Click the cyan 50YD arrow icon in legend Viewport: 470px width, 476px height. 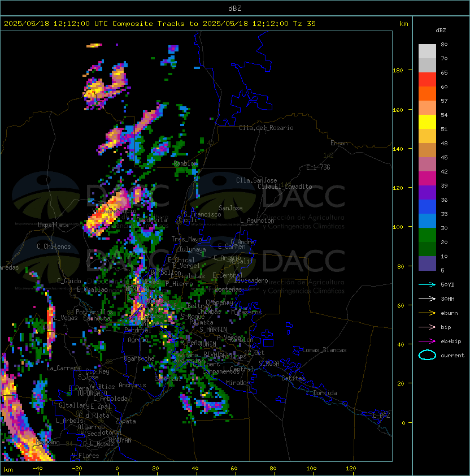coord(427,284)
